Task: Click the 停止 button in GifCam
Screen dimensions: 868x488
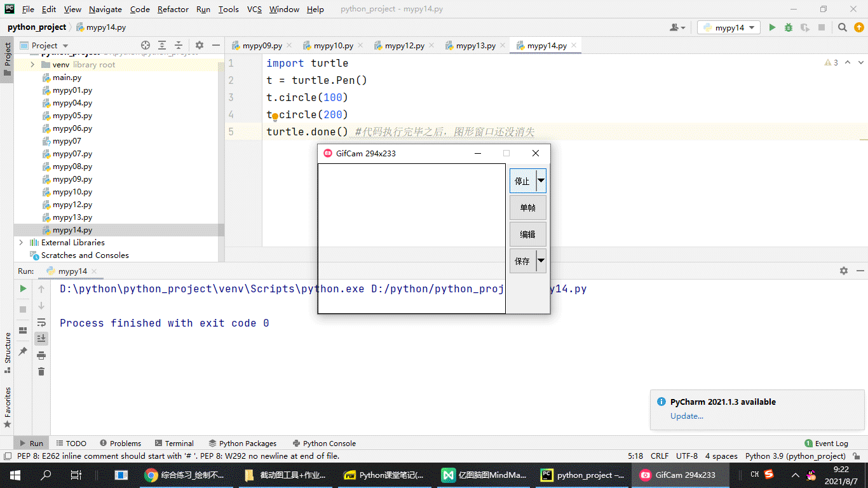Action: coord(523,180)
